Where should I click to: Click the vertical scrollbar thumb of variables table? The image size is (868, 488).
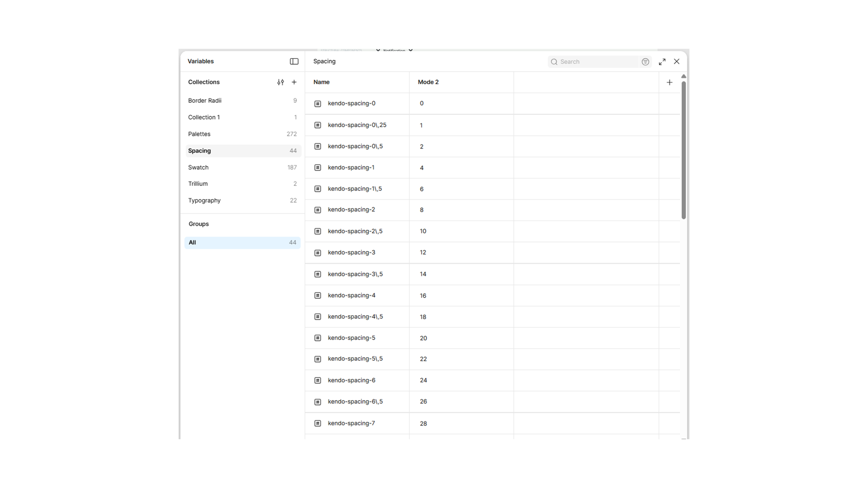coord(684,150)
